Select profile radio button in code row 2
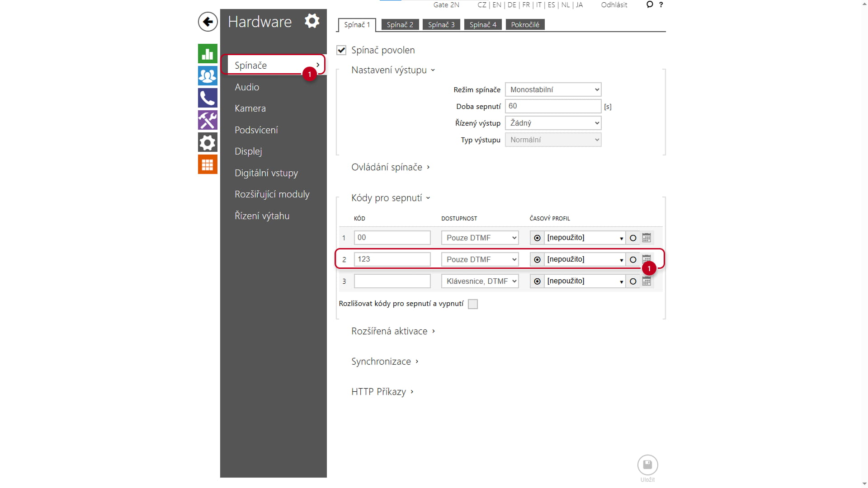 click(x=537, y=259)
